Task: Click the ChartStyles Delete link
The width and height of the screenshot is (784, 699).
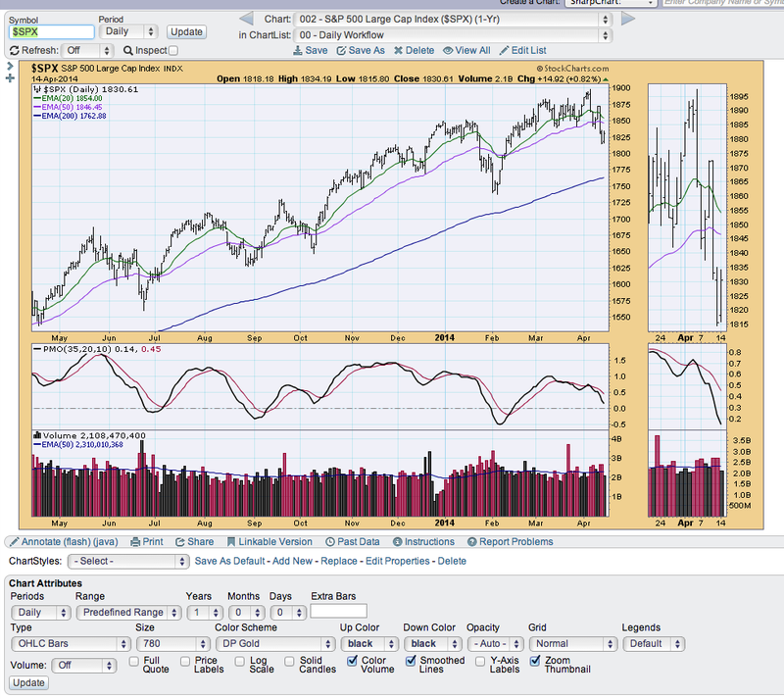Action: coord(452,562)
